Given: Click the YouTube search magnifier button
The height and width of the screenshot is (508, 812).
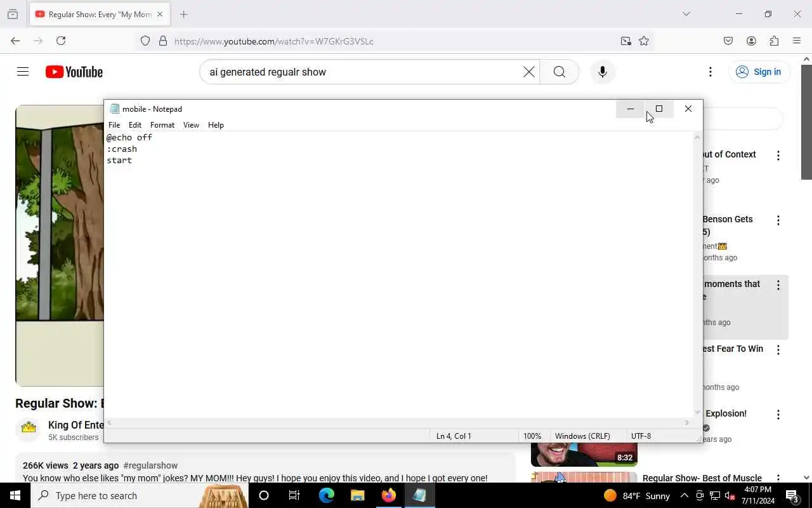Looking at the screenshot, I should tap(559, 72).
